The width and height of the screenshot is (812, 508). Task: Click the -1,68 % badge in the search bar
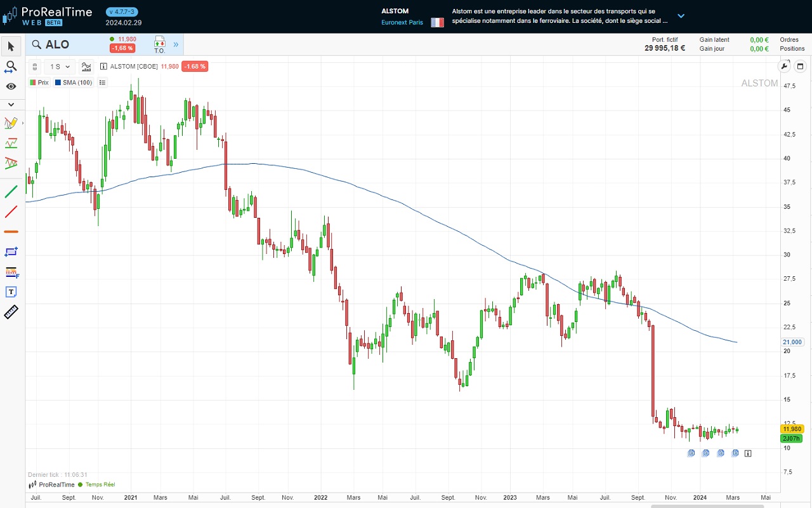122,48
